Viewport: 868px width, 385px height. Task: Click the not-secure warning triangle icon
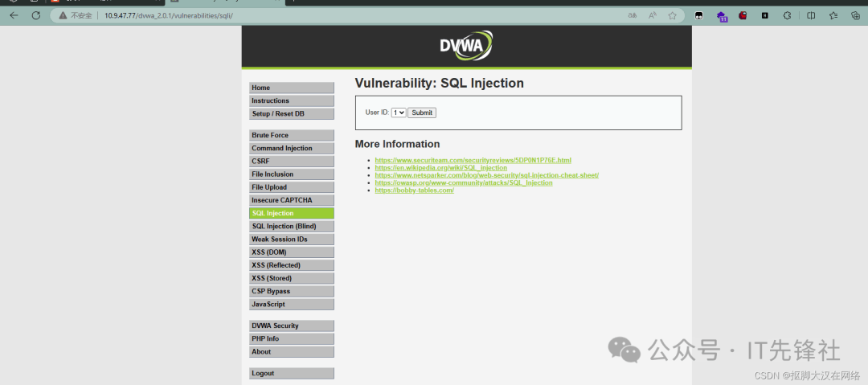[x=61, y=15]
